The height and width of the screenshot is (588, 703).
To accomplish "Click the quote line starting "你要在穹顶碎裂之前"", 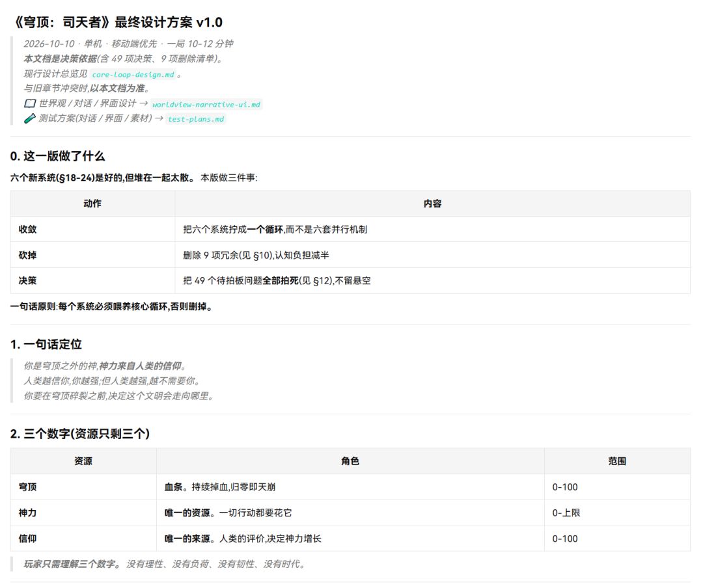I will click(x=118, y=396).
